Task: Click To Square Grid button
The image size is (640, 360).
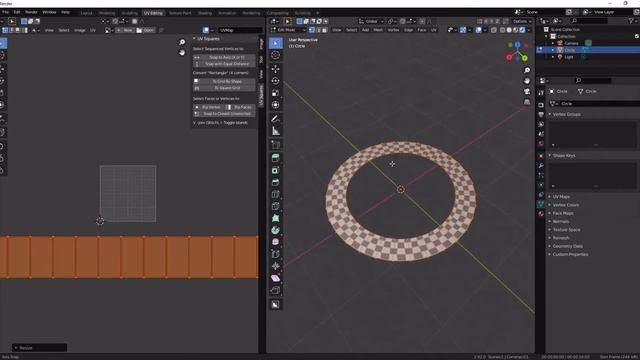Action: [x=224, y=88]
